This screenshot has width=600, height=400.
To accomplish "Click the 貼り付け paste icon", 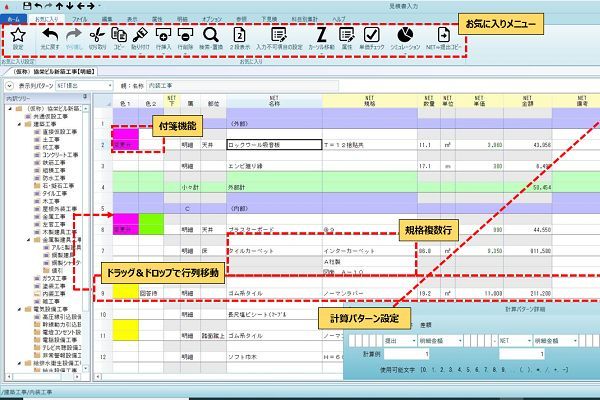I will (141, 39).
